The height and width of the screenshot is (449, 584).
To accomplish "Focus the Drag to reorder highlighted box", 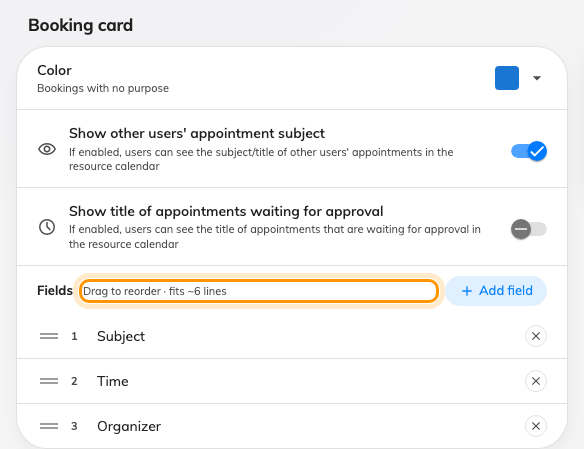I will pyautogui.click(x=259, y=291).
